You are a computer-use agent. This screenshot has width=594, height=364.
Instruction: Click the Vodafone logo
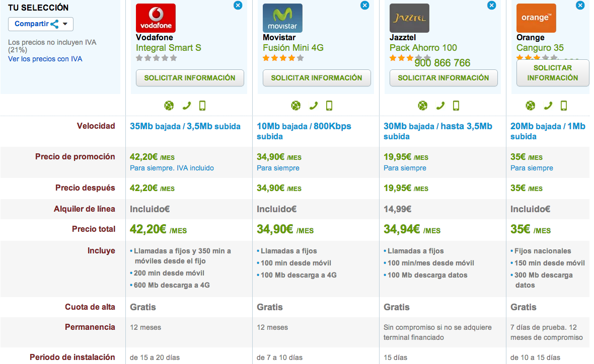point(156,18)
